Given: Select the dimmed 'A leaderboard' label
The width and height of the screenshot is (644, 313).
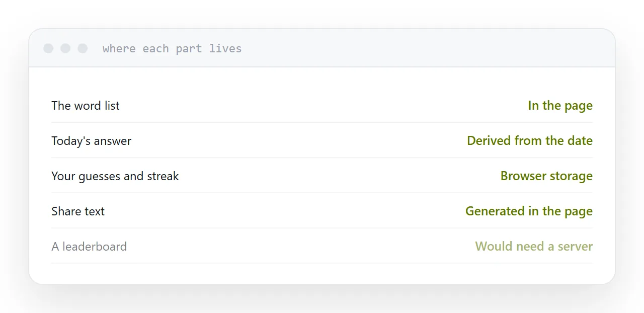Looking at the screenshot, I should click(x=89, y=247).
